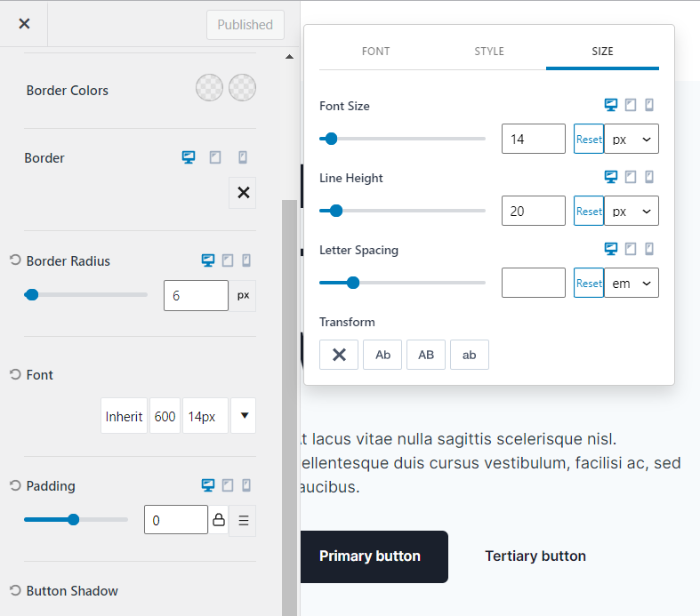Open the Padding individual sides menu icon
700x616 pixels.
pos(243,520)
